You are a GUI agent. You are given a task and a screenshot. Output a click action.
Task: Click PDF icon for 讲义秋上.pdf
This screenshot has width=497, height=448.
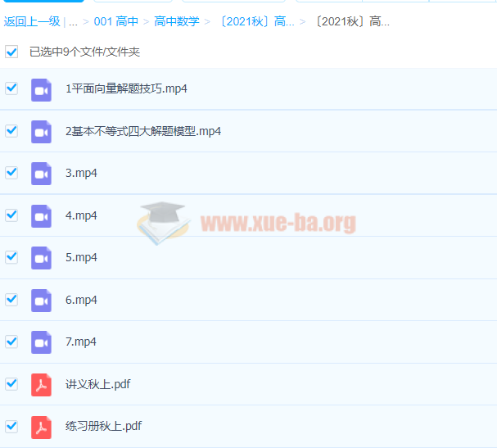click(x=41, y=384)
